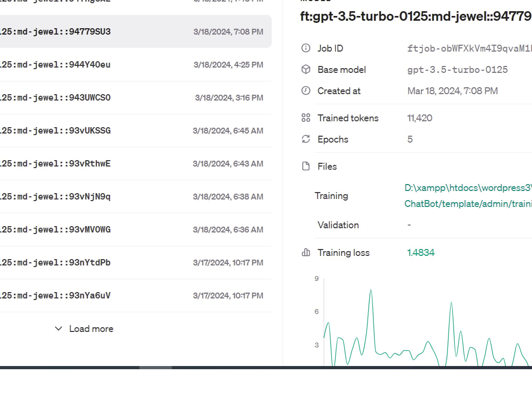Click the document icon next to Files
Viewport: 532px width, 399px height.
(305, 166)
